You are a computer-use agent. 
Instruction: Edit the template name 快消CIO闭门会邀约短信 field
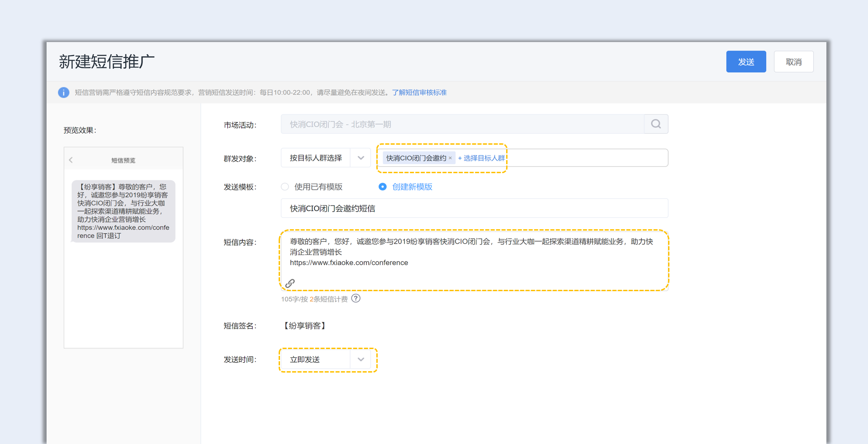pos(474,208)
